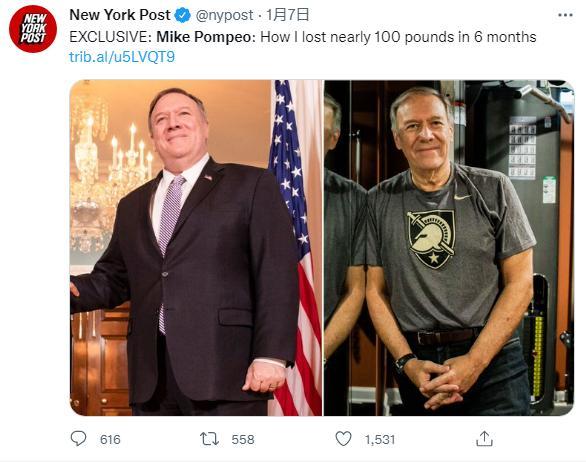
Task: Click the Army shield logo on the t-shirt
Action: click(432, 238)
